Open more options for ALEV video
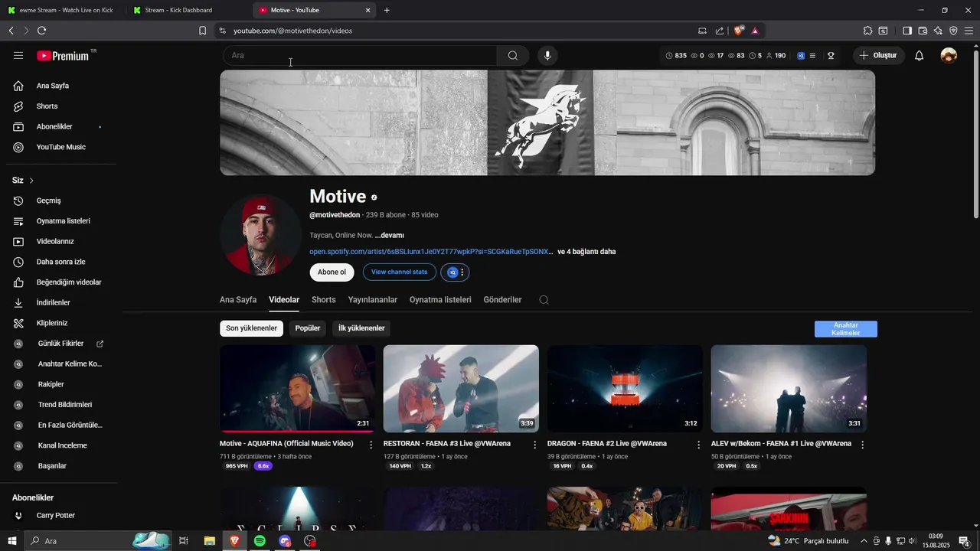The image size is (980, 551). 862,445
